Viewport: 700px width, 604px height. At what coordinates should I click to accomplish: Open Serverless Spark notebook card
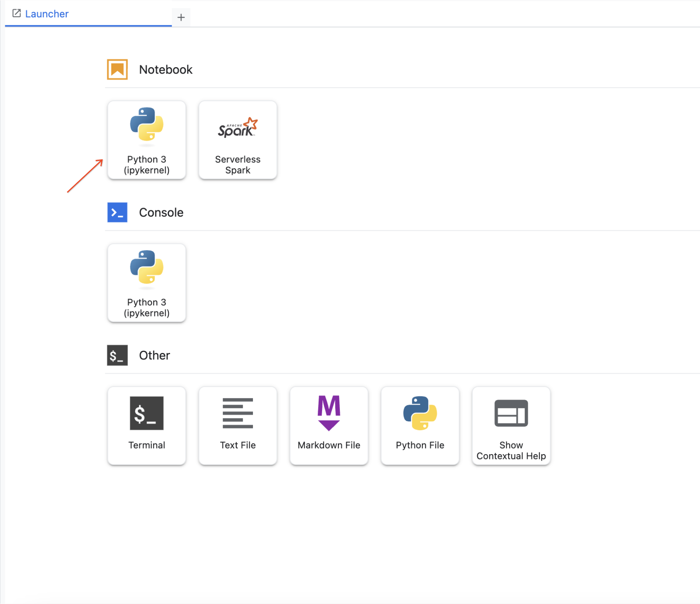coord(238,140)
